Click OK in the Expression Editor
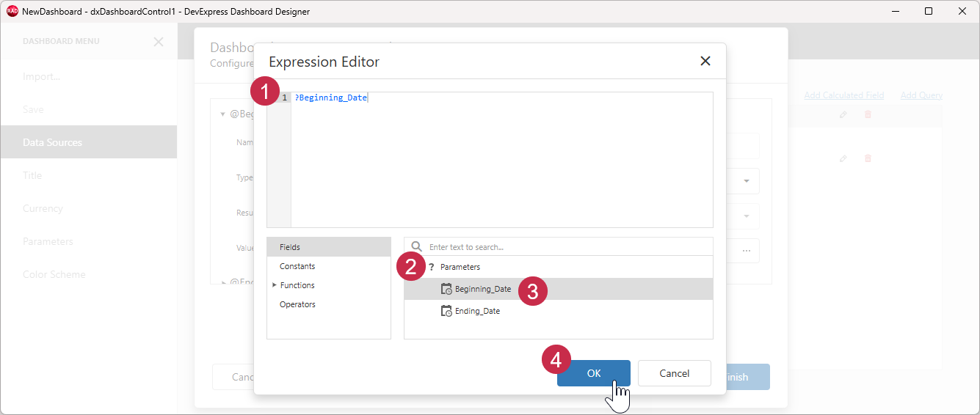Screen dimensions: 980x415 [594, 373]
